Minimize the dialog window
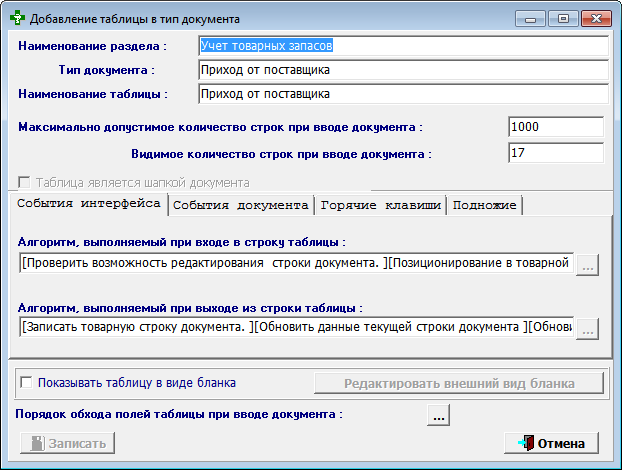The height and width of the screenshot is (470, 622). tap(530, 19)
